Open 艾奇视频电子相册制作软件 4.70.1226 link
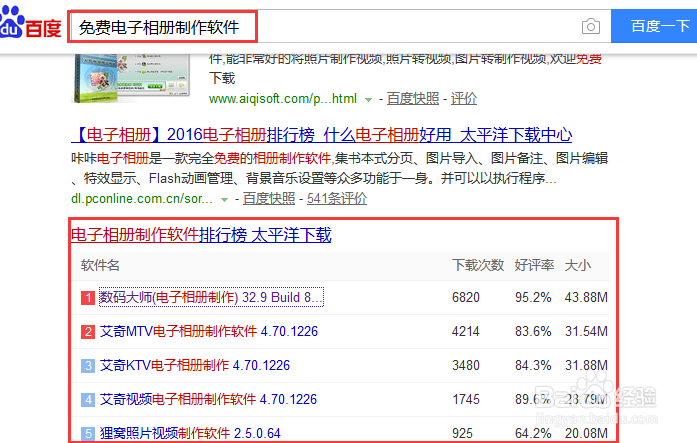The height and width of the screenshot is (443, 697). 208,399
